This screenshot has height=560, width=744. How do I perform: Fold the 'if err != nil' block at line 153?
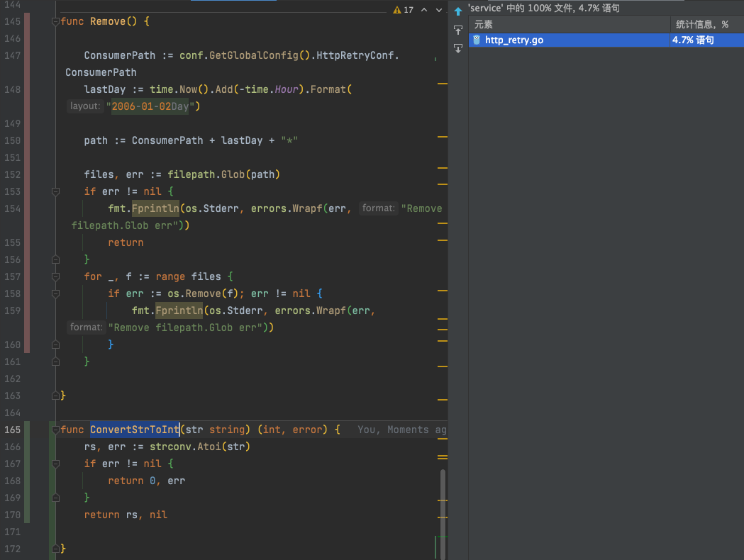click(55, 192)
